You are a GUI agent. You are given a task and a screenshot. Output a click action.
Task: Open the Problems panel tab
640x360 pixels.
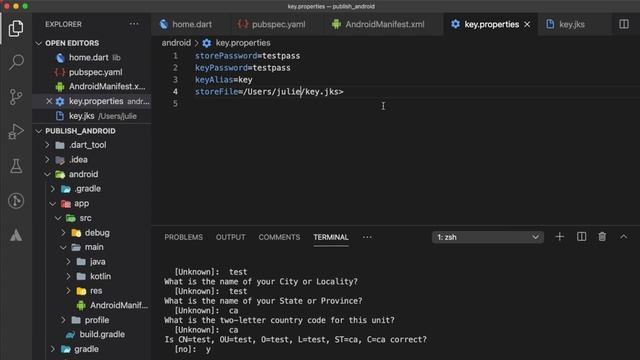pos(183,237)
